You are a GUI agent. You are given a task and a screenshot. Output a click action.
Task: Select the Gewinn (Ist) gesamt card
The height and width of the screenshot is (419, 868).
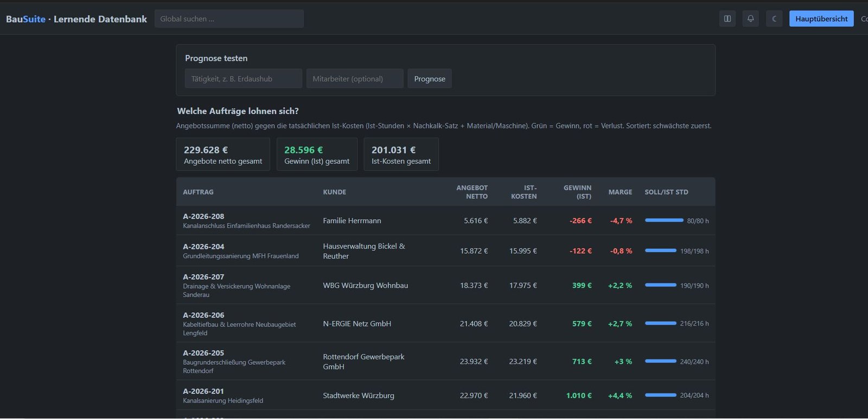pos(317,154)
